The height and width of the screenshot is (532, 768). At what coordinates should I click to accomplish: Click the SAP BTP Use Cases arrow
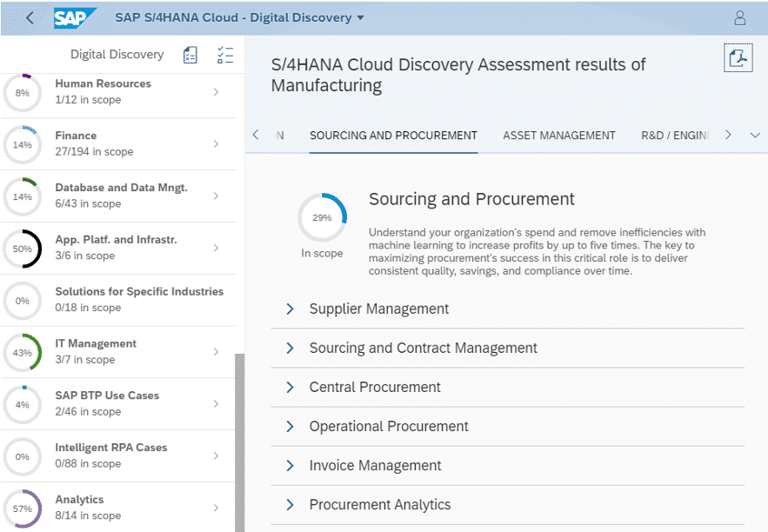216,403
